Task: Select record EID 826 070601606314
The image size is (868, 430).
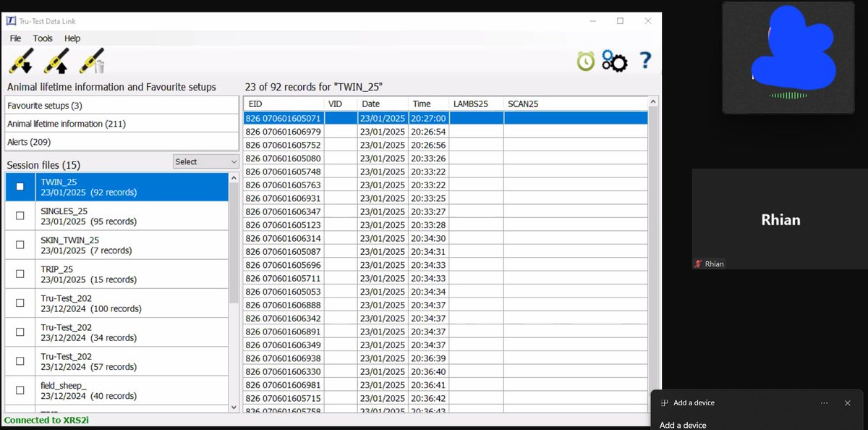Action: tap(446, 238)
